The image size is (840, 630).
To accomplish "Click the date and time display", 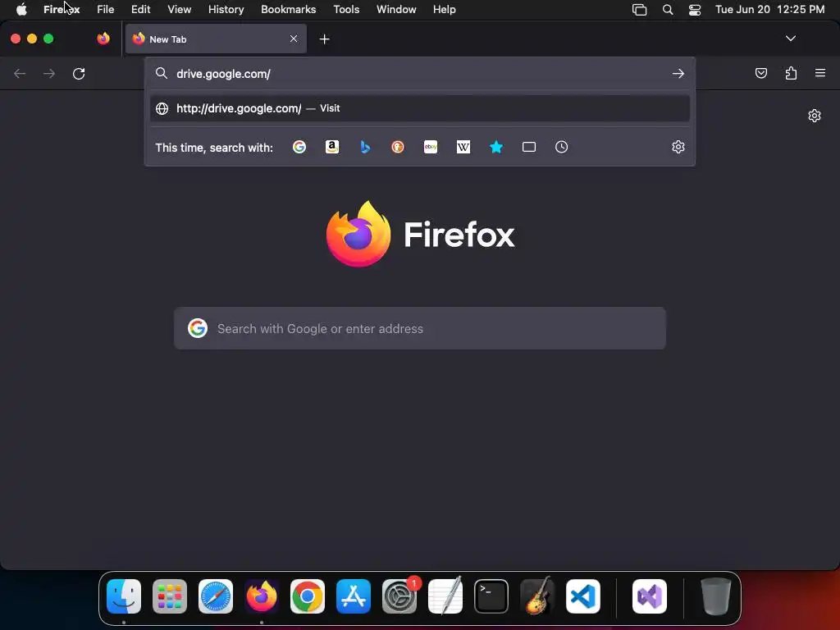I will [769, 9].
